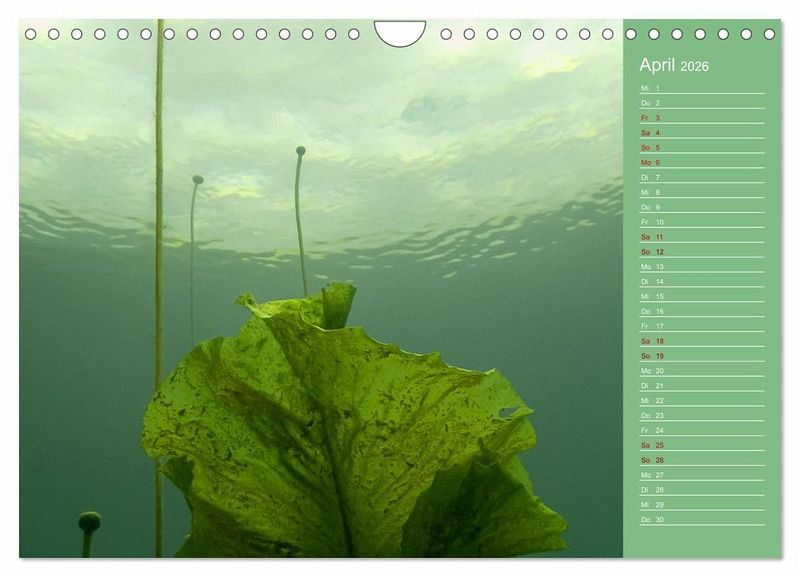Image resolution: width=800 pixels, height=577 pixels.
Task: Choose the Di 14 date entry
Action: 702,281
